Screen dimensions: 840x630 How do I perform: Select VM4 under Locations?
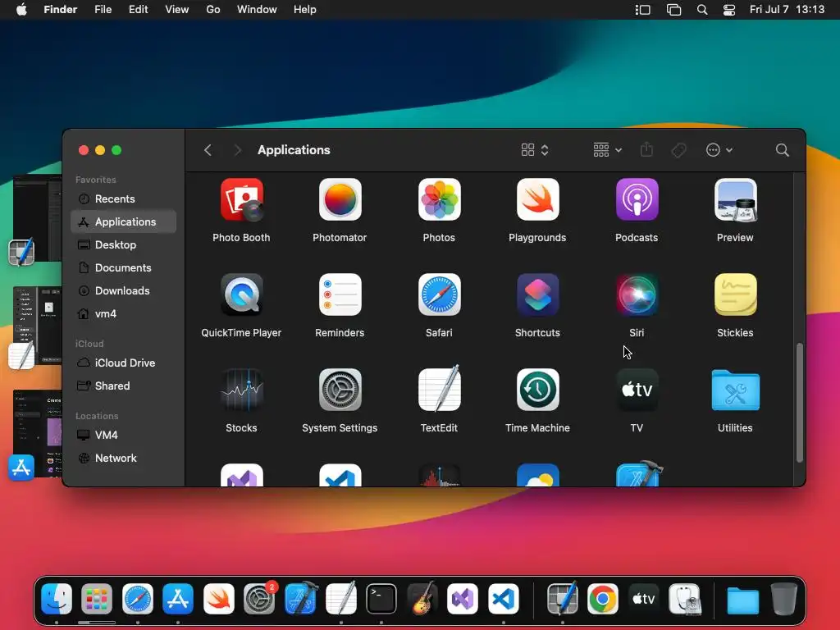123,435
